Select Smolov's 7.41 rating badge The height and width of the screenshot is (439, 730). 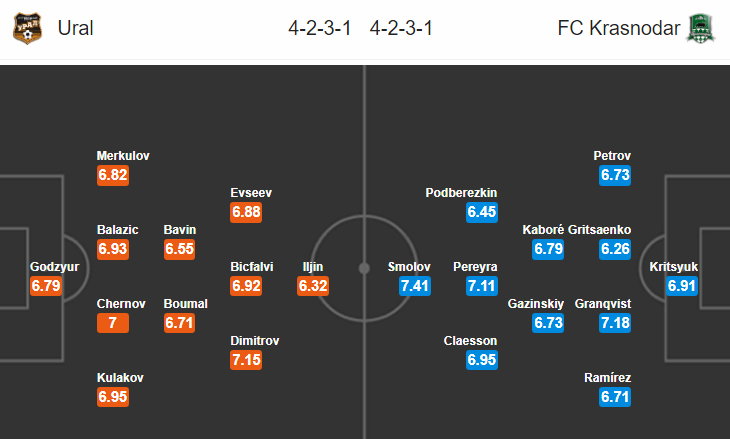415,286
